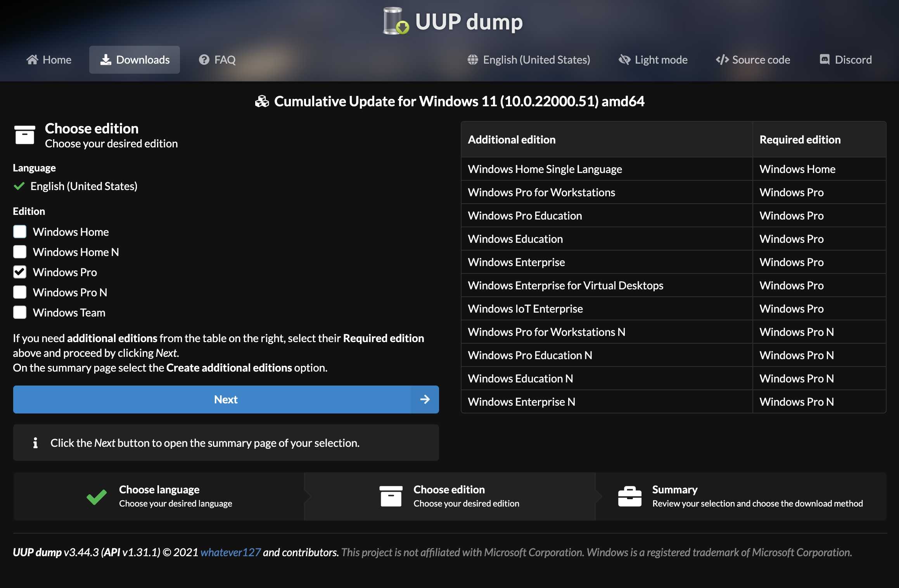The width and height of the screenshot is (899, 588).
Task: Click the Summary step
Action: point(741,496)
